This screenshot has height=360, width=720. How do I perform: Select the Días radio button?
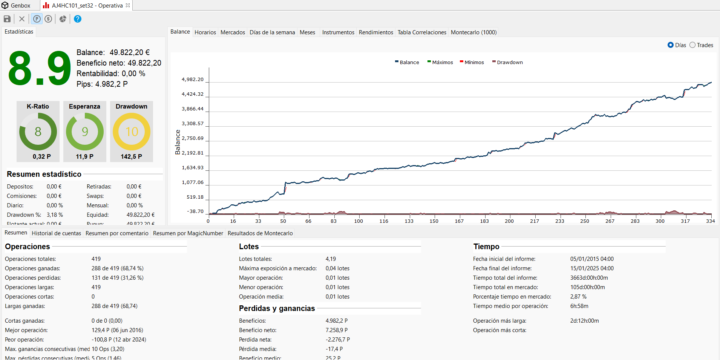tap(670, 45)
